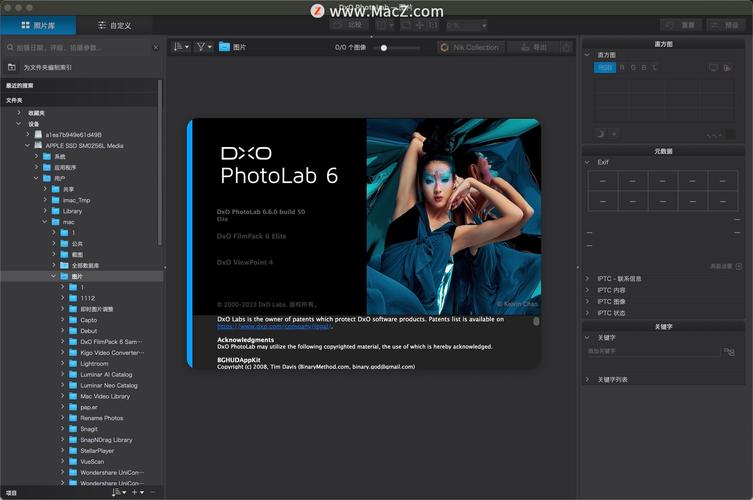Expand the 收藏夹 favorites tree node
This screenshot has width=753, height=500.
(19, 112)
